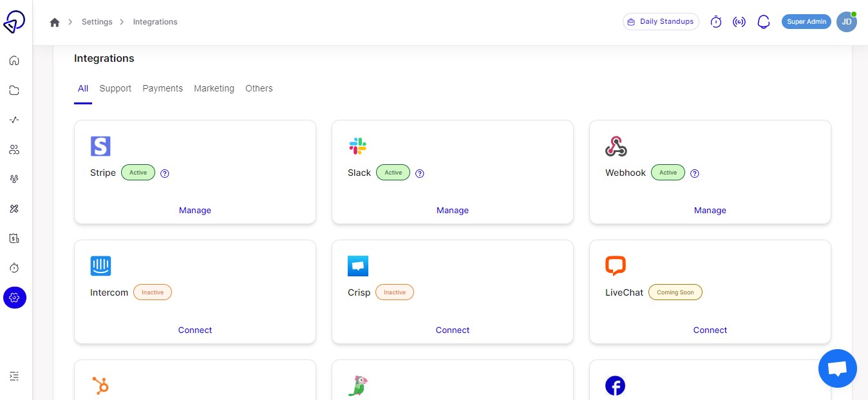868x400 pixels.
Task: Open the notification bell icon
Action: (764, 21)
